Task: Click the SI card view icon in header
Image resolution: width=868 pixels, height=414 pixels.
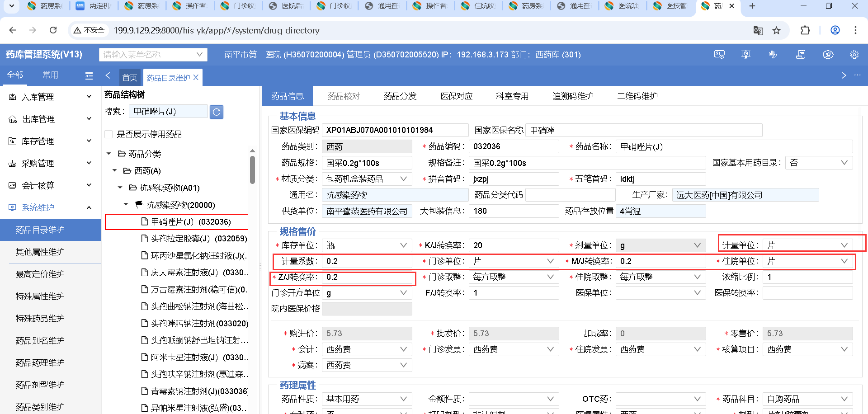Action: tap(719, 55)
